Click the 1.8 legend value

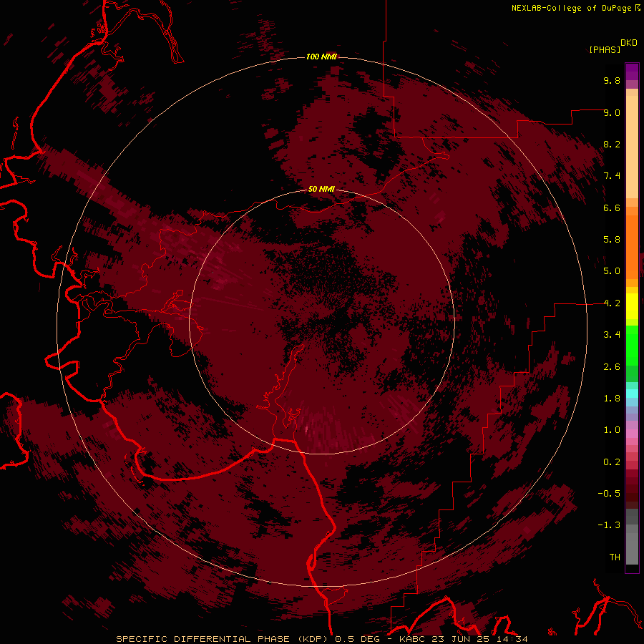pyautogui.click(x=612, y=399)
